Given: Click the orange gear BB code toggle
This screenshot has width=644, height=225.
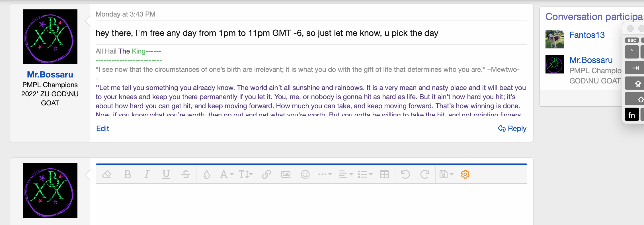Looking at the screenshot, I should point(465,174).
